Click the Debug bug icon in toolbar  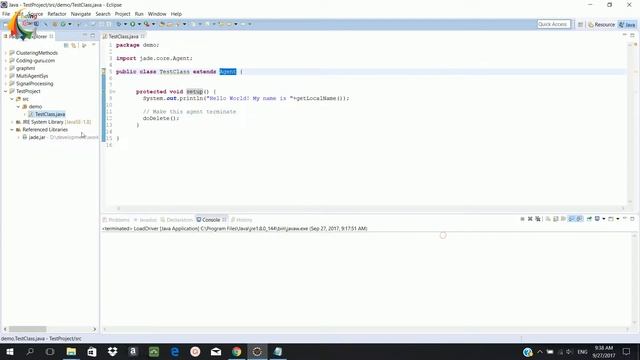(x=119, y=24)
